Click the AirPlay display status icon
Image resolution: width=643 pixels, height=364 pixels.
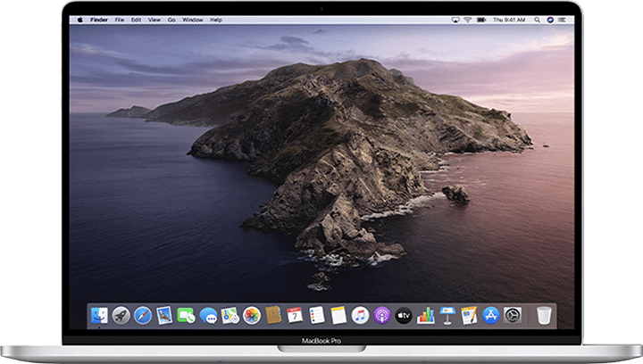coord(455,20)
